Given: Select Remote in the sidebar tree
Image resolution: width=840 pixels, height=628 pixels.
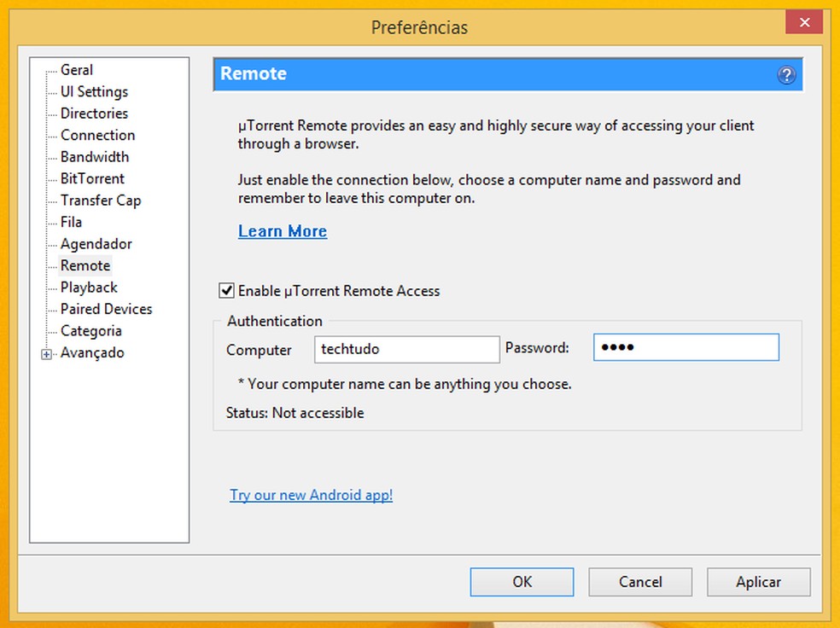Looking at the screenshot, I should (x=85, y=265).
